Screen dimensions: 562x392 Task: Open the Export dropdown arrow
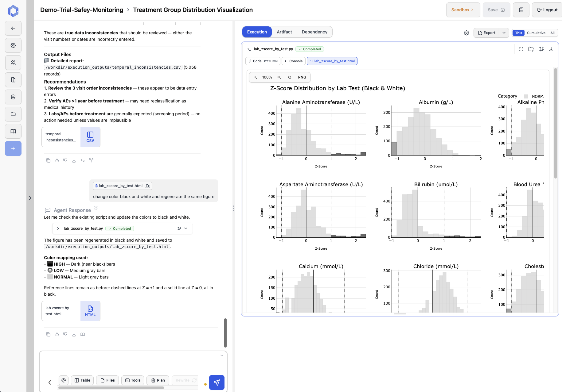click(x=504, y=33)
